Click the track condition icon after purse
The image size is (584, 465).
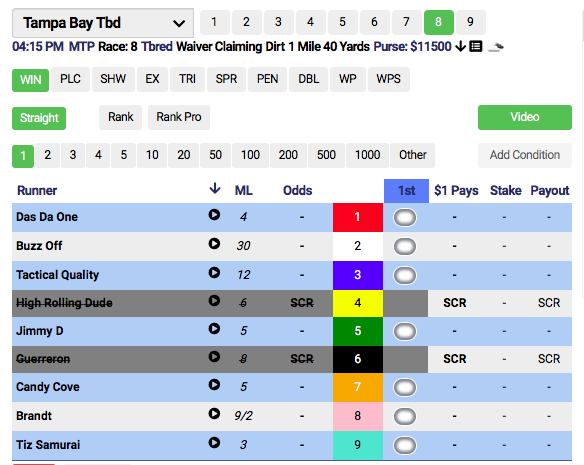tap(496, 47)
